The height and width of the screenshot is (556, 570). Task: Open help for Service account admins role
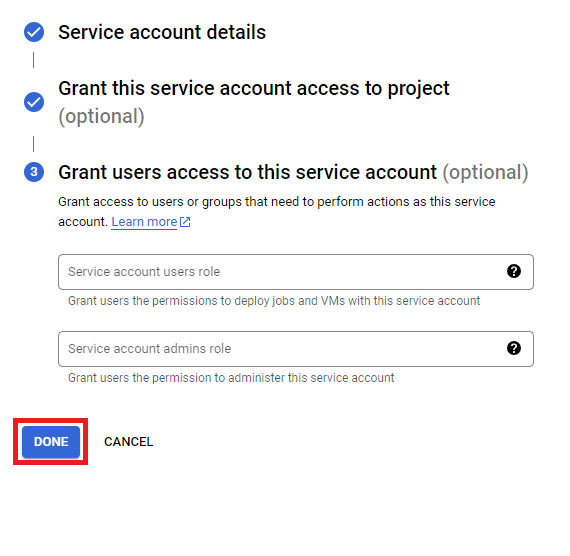[x=514, y=348]
